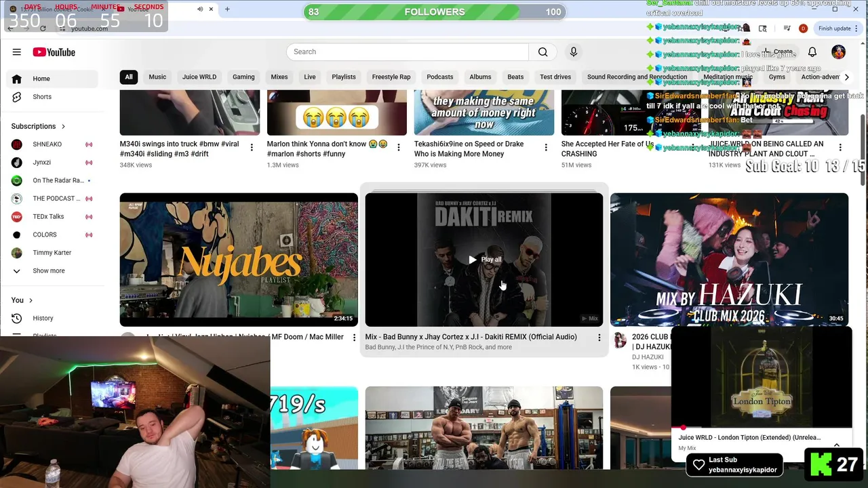Open the HAZUKI Club Mix 2026 thumbnail
This screenshot has height=488, width=868.
coord(729,260)
